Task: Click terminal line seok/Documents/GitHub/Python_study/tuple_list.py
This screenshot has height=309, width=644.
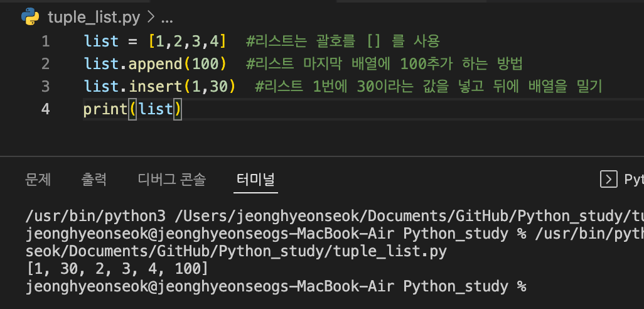Action: (236, 251)
